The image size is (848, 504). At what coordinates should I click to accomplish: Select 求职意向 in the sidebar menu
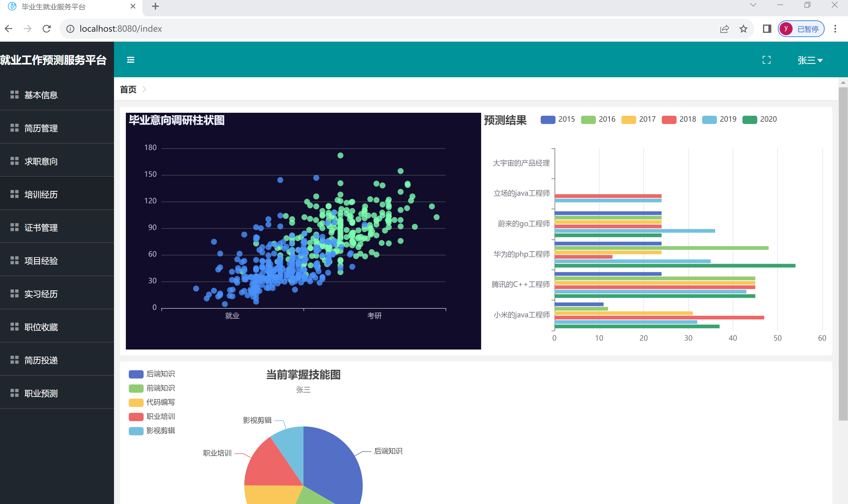tap(41, 161)
